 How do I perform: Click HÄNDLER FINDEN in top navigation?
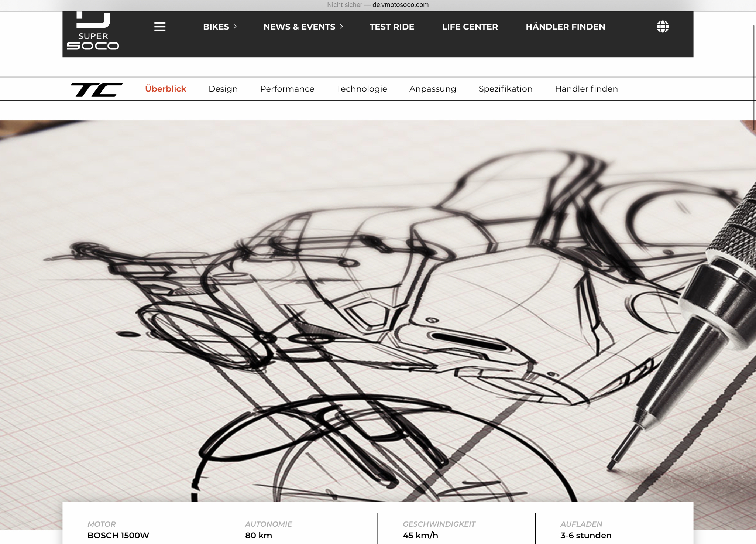565,27
